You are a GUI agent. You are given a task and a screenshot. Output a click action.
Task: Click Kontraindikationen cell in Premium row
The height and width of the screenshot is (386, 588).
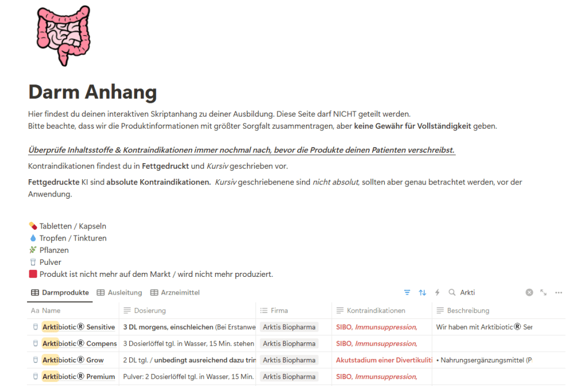(382, 377)
